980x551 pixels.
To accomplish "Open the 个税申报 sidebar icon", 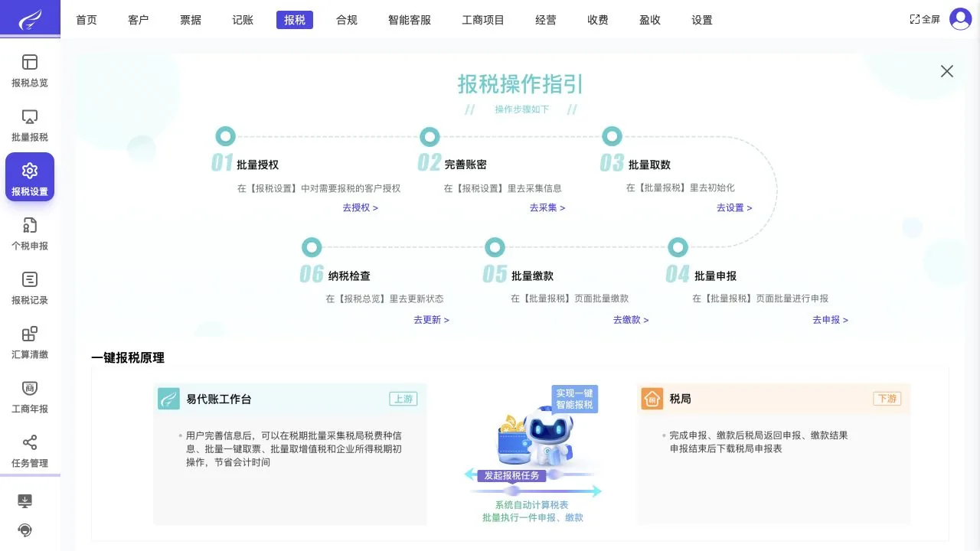I will [30, 225].
